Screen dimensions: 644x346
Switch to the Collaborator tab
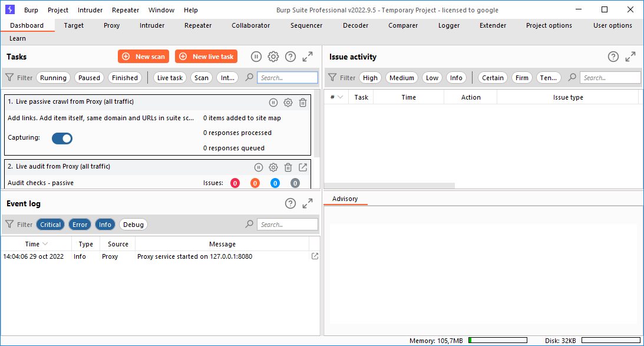[250, 25]
